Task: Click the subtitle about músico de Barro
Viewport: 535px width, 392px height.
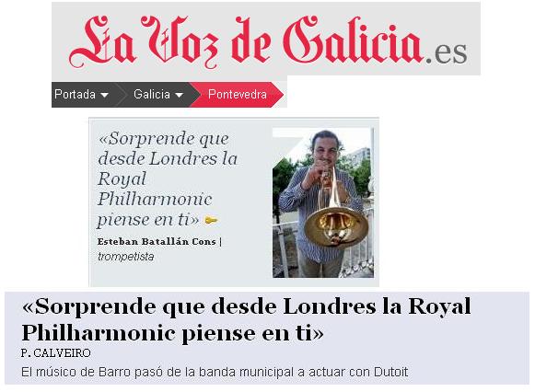Action: point(215,372)
